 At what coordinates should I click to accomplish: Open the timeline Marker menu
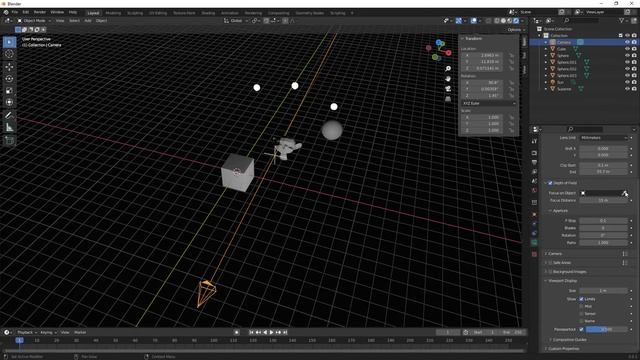click(80, 333)
